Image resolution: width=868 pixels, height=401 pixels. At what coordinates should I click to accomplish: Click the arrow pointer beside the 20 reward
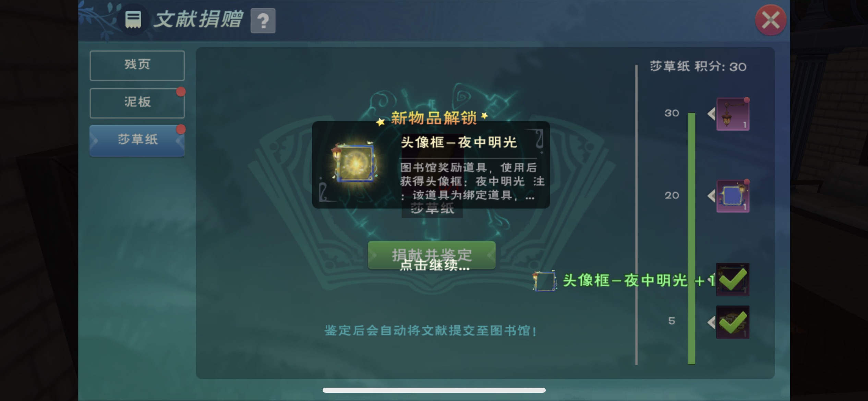pyautogui.click(x=711, y=196)
